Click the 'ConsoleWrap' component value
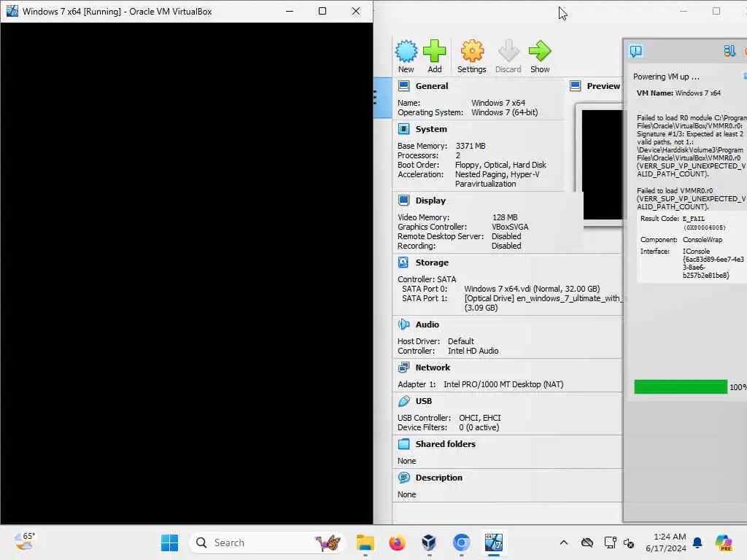747x560 pixels. click(x=703, y=239)
